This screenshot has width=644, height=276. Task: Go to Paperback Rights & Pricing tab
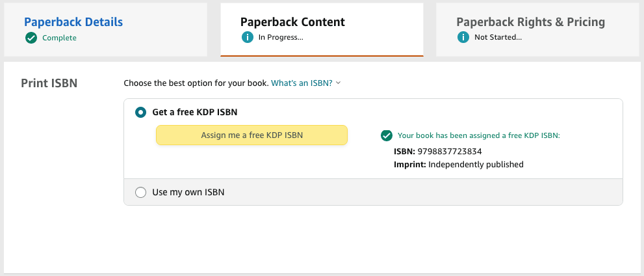click(539, 29)
